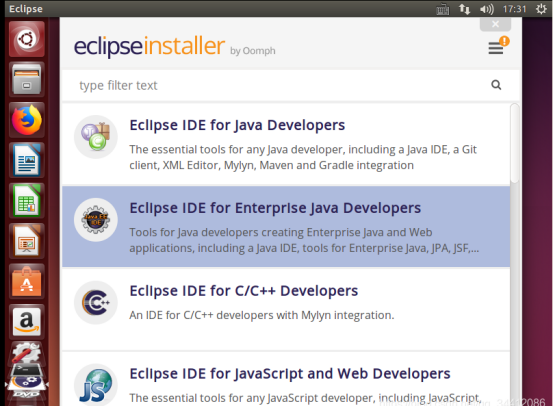Open LibreOffice Calc from the launcher
Image resolution: width=554 pixels, height=407 pixels.
pyautogui.click(x=27, y=201)
